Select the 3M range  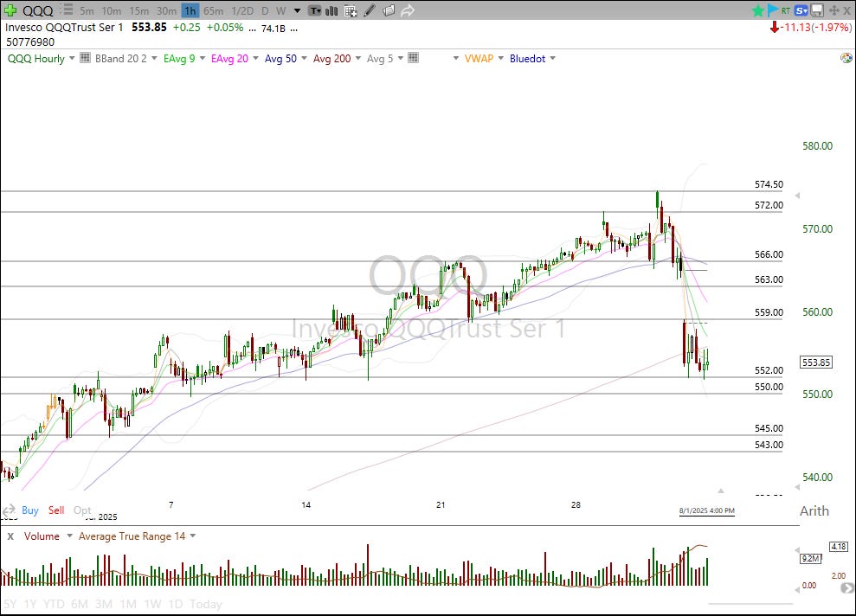[x=104, y=604]
